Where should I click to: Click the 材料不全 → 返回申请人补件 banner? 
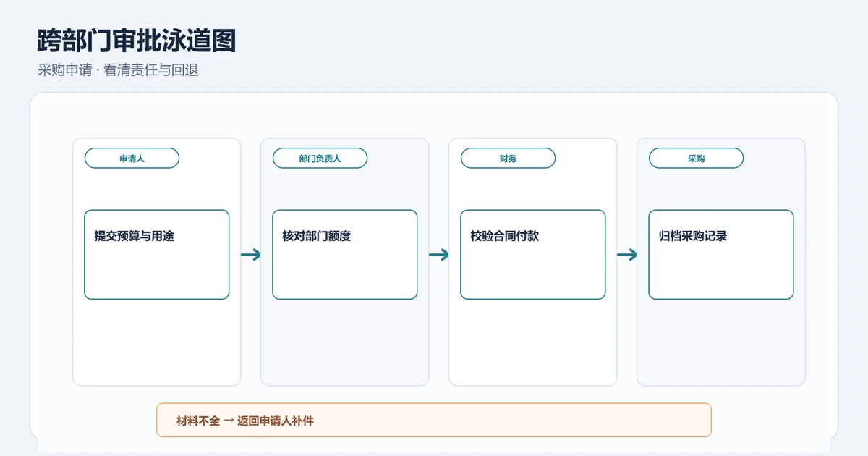[x=434, y=420]
